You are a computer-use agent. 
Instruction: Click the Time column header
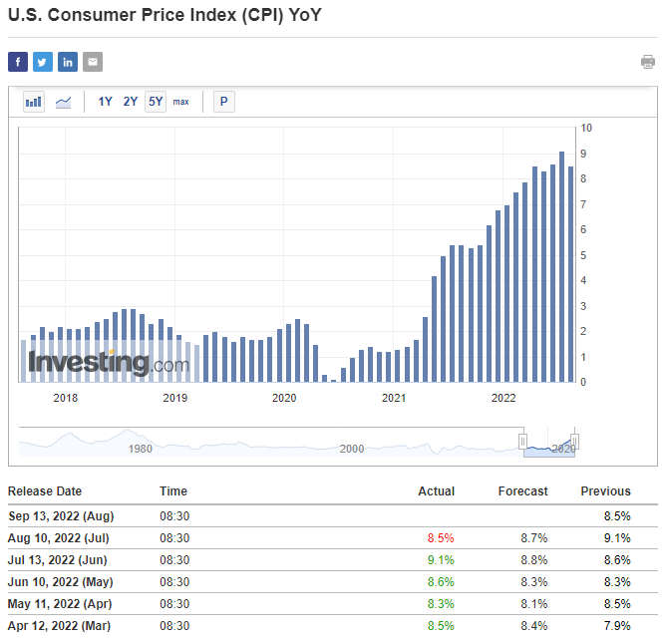click(173, 491)
